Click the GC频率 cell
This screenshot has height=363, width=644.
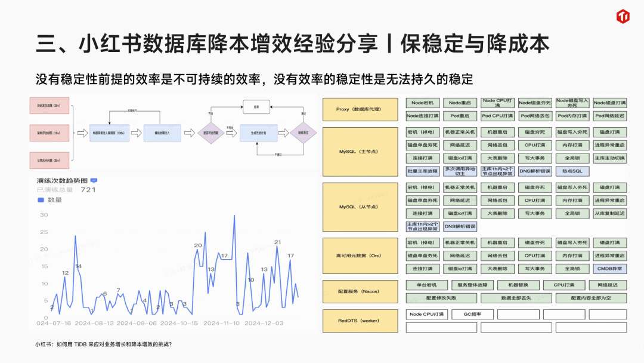click(x=472, y=314)
